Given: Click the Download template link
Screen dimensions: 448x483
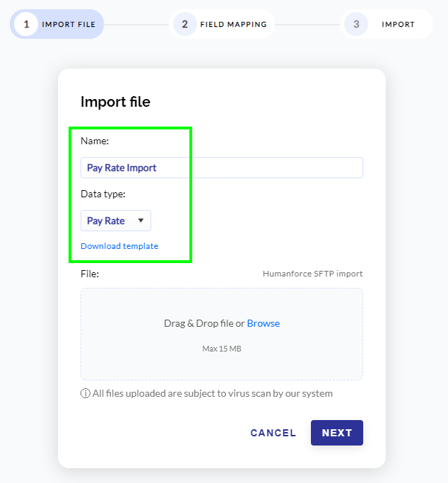Looking at the screenshot, I should 119,246.
